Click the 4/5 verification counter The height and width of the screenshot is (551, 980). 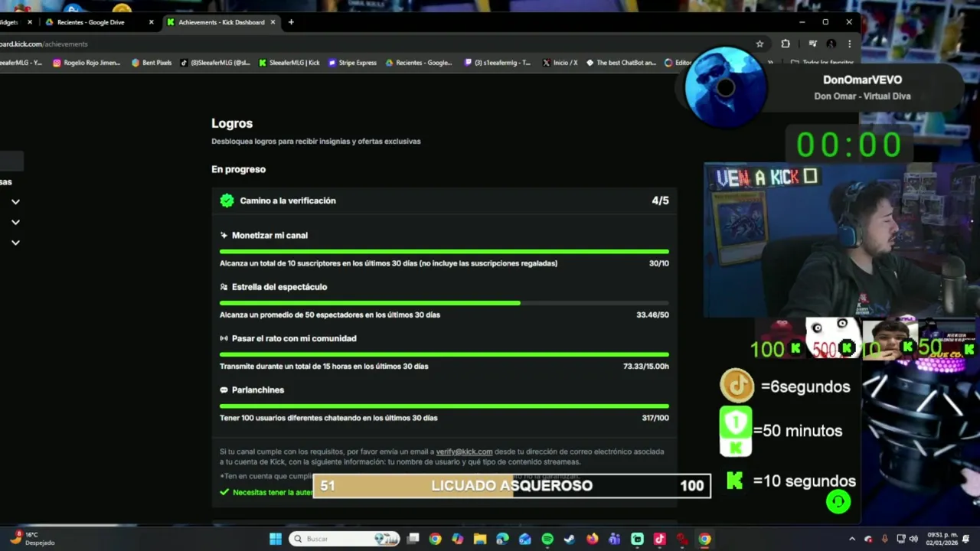(660, 201)
